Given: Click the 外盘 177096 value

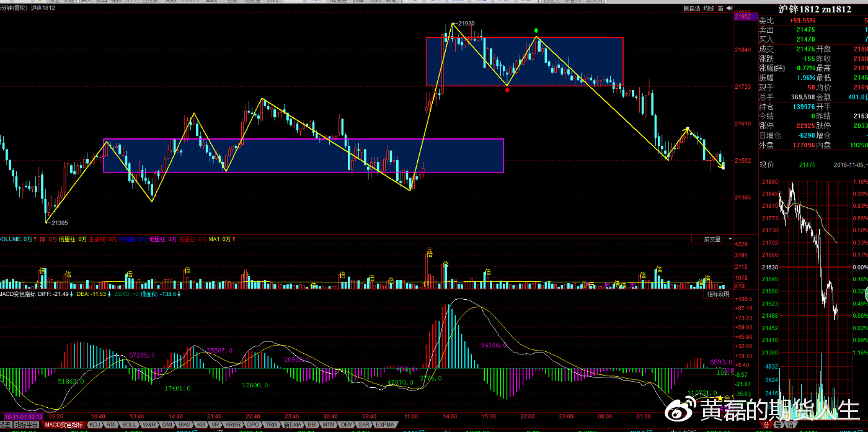Looking at the screenshot, I should pos(804,145).
